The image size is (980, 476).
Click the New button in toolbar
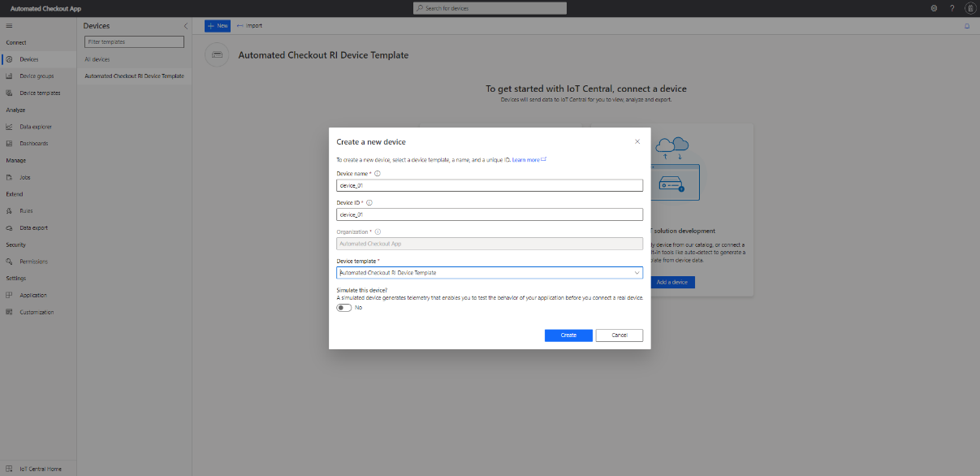pyautogui.click(x=218, y=26)
